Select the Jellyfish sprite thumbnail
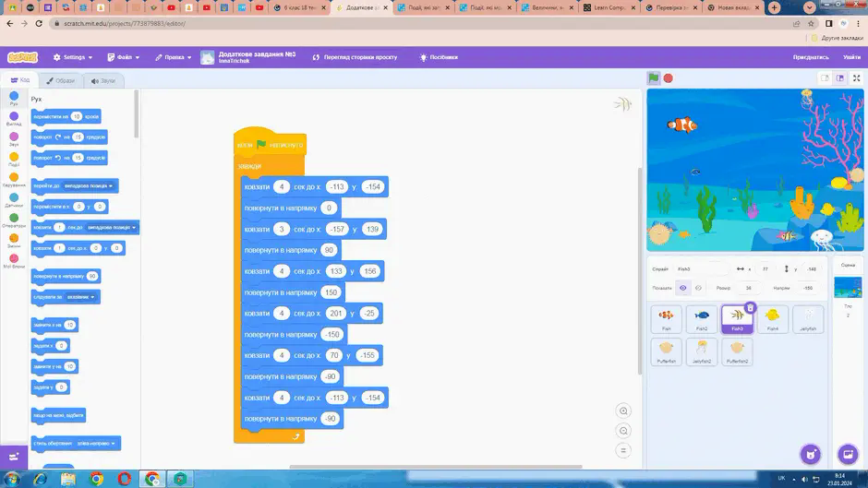Image resolution: width=868 pixels, height=488 pixels. tap(808, 319)
